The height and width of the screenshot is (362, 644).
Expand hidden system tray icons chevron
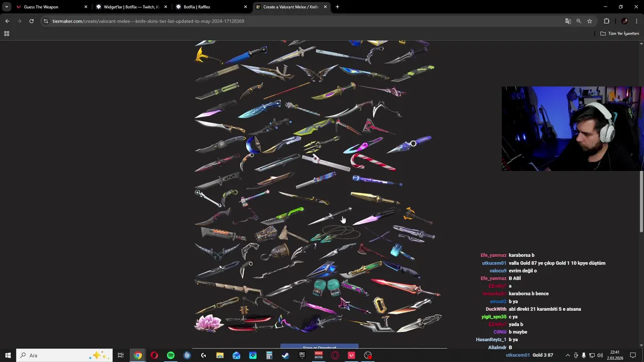click(568, 355)
